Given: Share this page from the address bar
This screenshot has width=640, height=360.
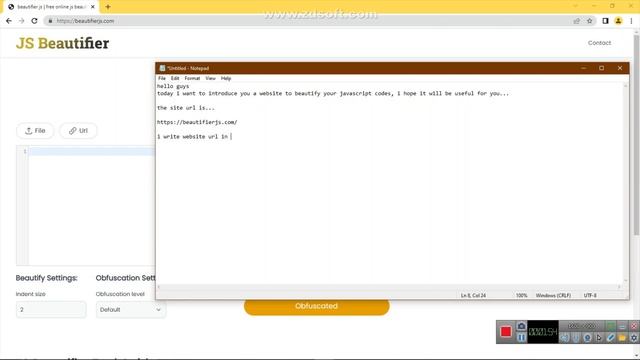Looking at the screenshot, I should pyautogui.click(x=576, y=21).
